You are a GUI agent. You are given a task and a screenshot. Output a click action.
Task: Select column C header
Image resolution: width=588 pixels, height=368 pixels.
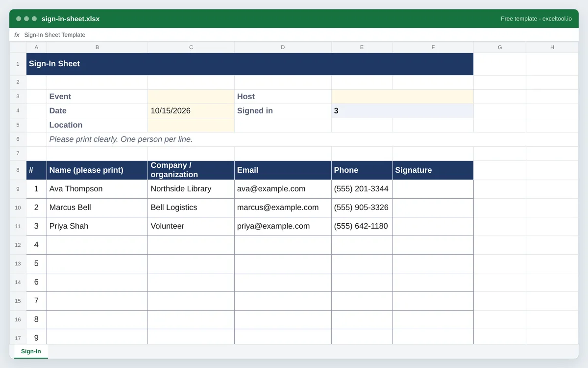[x=191, y=47]
